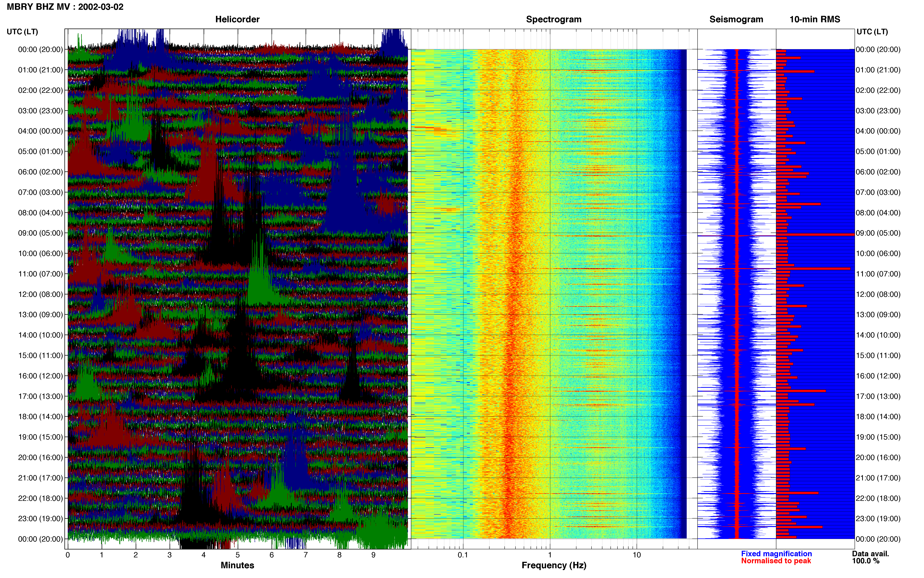Click left time label '19:00 (15:00)'

(41, 437)
